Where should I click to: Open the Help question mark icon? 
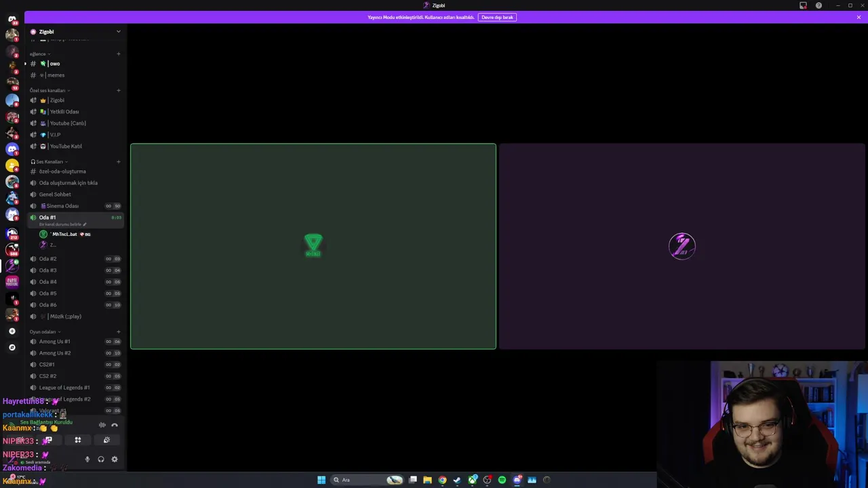pos(818,5)
